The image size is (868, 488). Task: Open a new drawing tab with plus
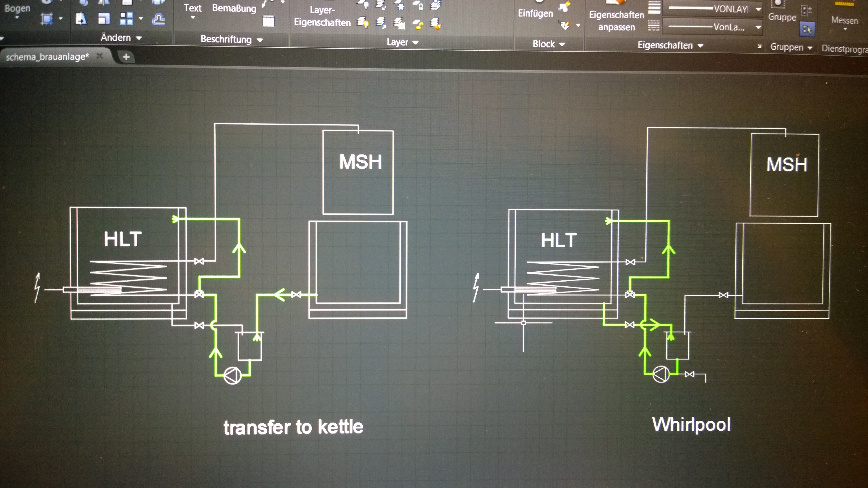(126, 57)
